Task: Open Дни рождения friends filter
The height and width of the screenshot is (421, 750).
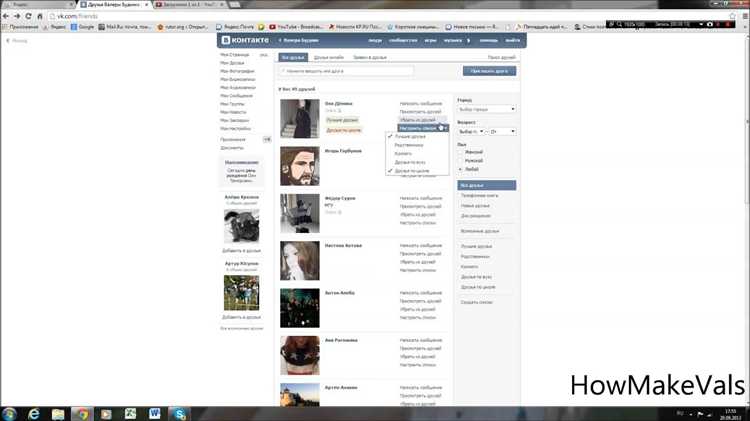Action: [x=475, y=216]
